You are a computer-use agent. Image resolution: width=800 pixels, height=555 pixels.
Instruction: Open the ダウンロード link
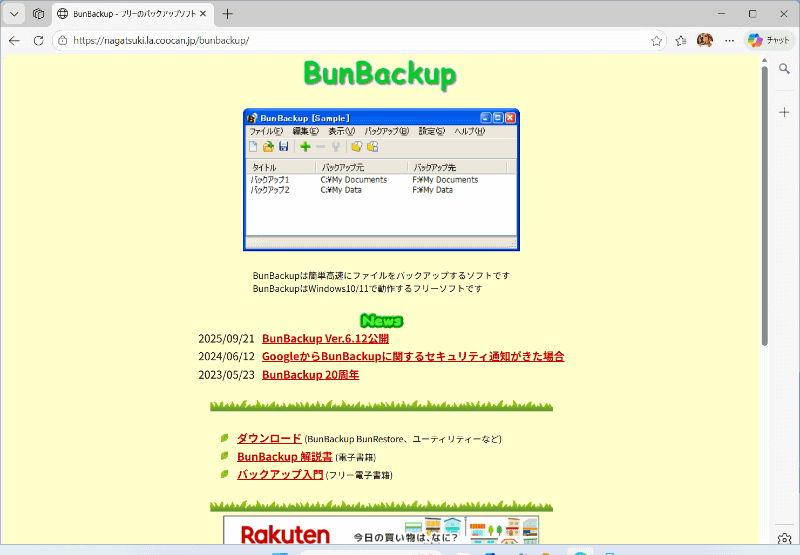(x=269, y=438)
